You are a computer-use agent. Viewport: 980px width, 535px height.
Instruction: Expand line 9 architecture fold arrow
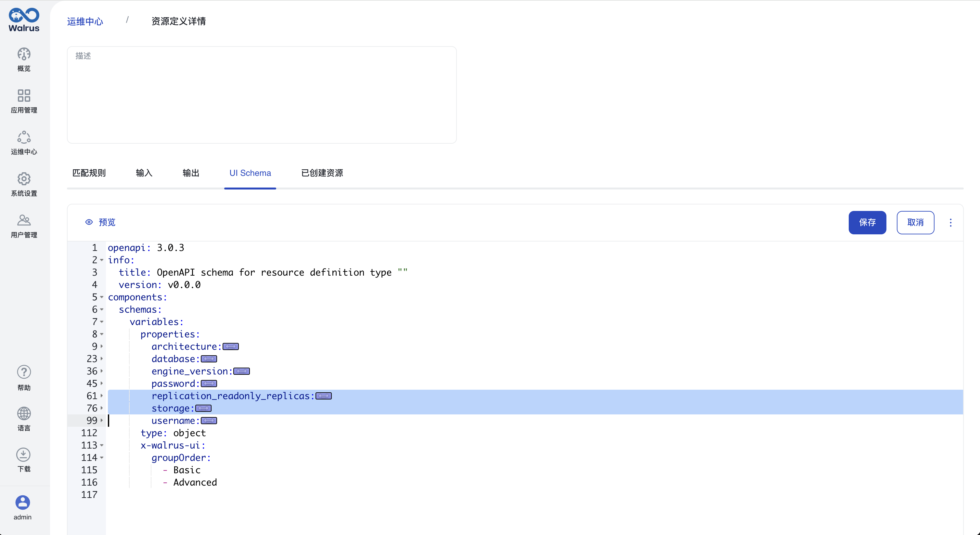102,346
